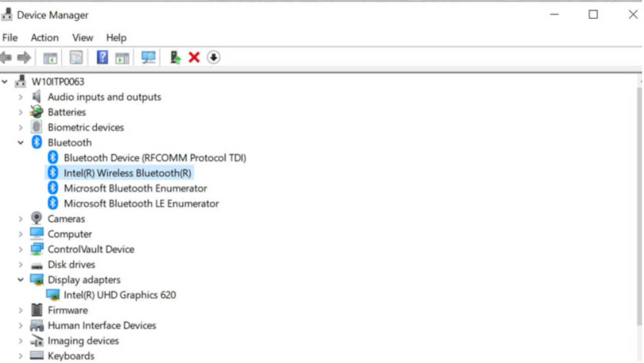Select Bluetooth Device (RFCOMM Protocol TDI)
This screenshot has height=363, width=644.
pos(154,158)
